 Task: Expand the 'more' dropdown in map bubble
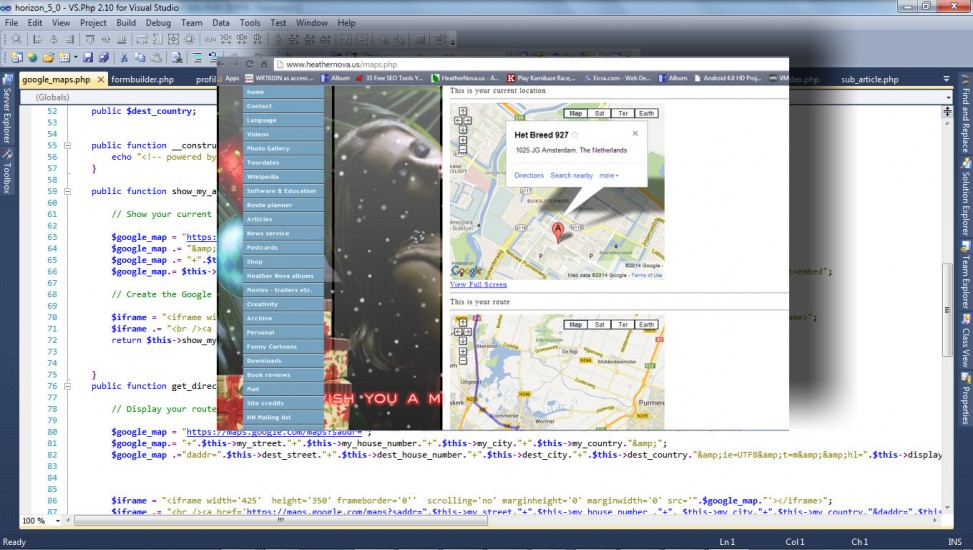click(x=608, y=176)
